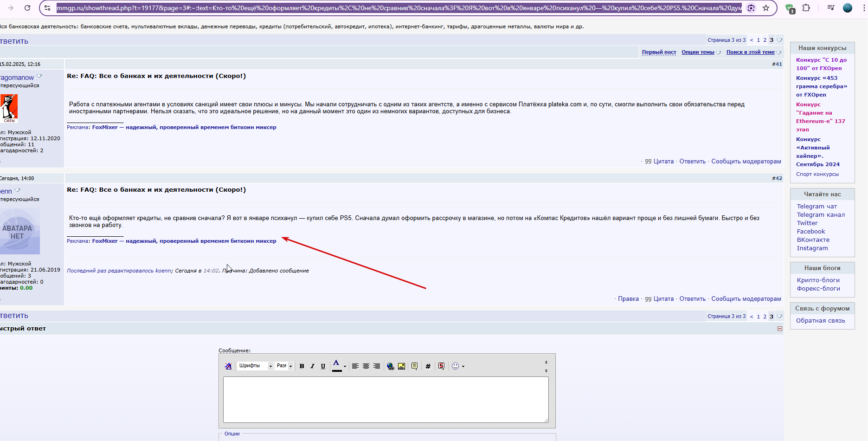
Task: Open the font size dropdown
Action: coord(284,366)
